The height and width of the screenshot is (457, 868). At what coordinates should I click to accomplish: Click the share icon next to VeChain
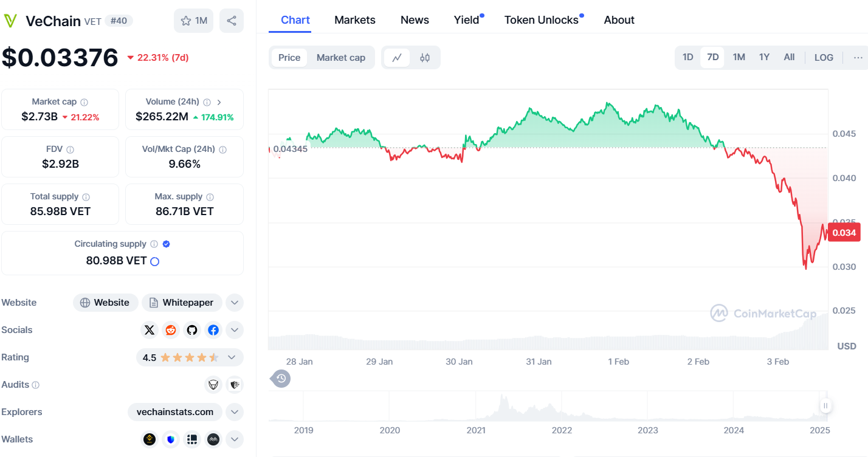tap(232, 21)
